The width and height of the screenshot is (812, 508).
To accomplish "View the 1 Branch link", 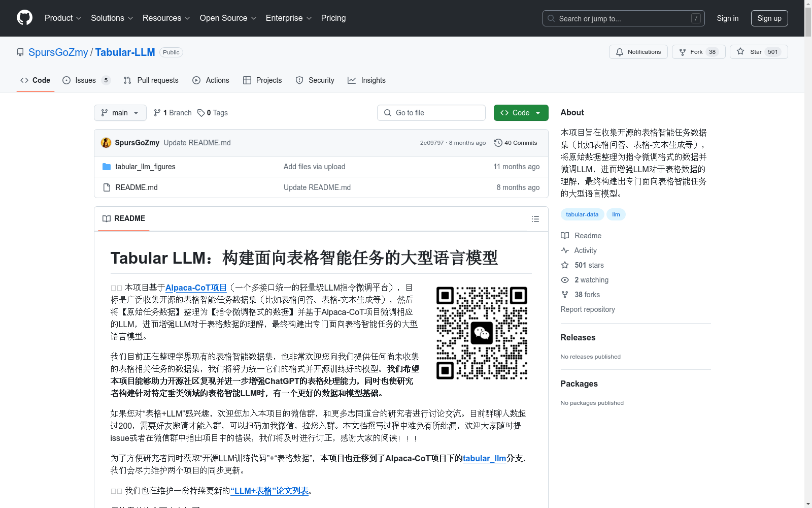I will pyautogui.click(x=173, y=113).
